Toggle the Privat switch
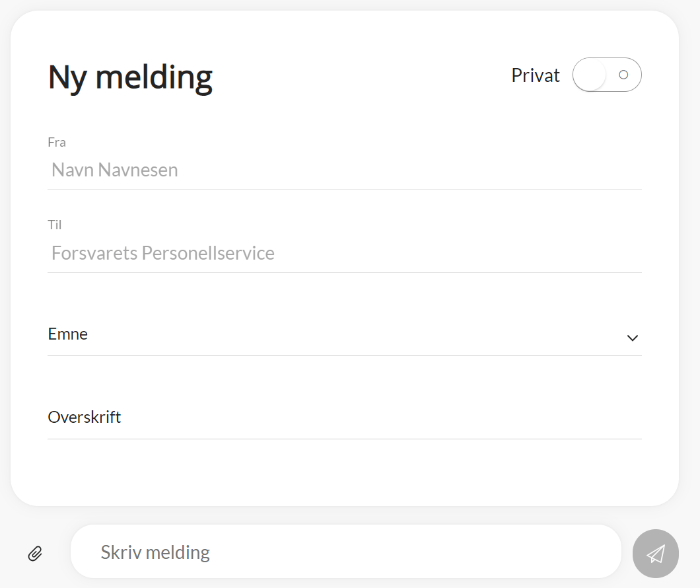 click(x=607, y=75)
